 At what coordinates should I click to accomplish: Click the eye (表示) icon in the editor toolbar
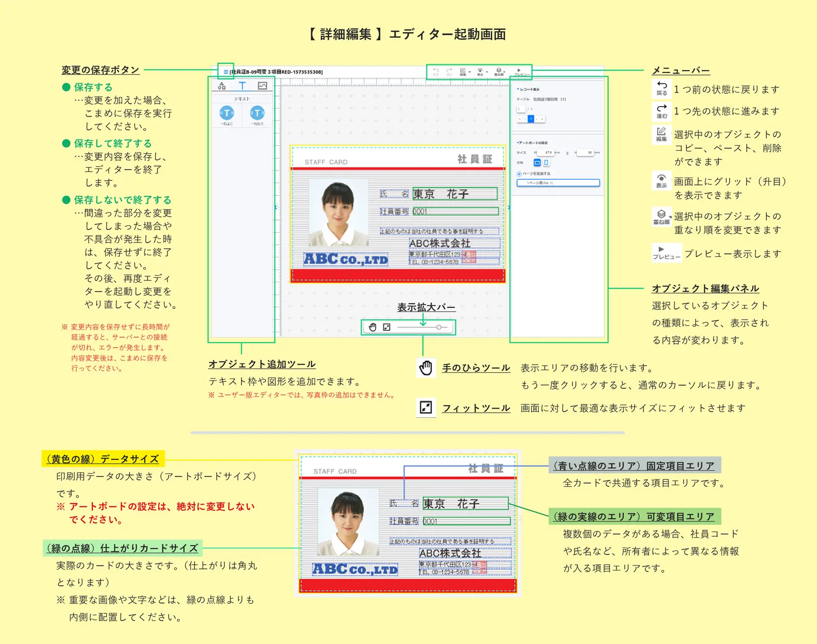(x=480, y=70)
